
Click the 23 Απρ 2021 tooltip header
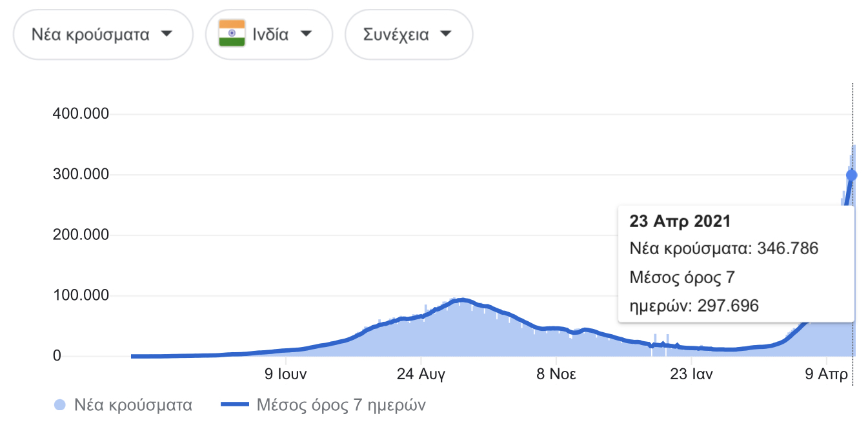[x=680, y=221]
